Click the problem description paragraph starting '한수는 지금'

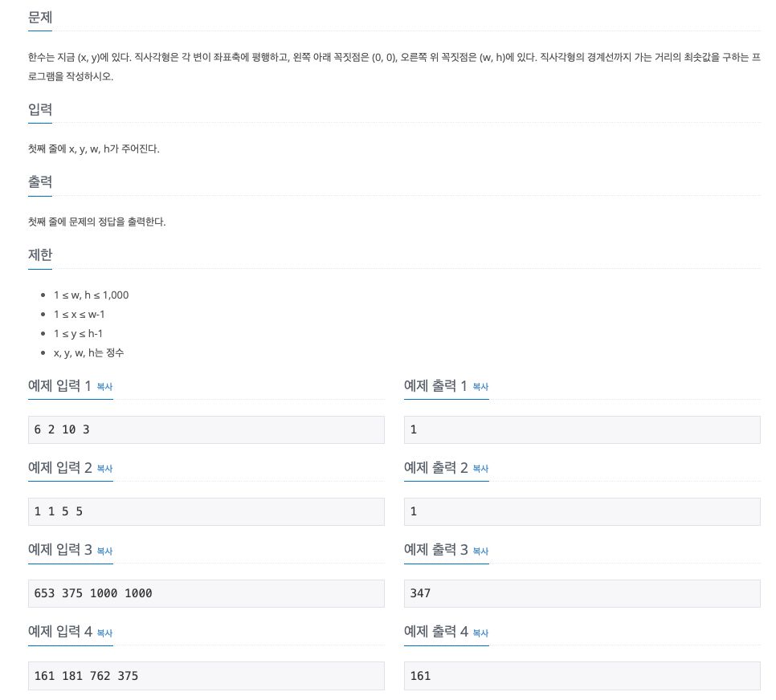point(394,67)
